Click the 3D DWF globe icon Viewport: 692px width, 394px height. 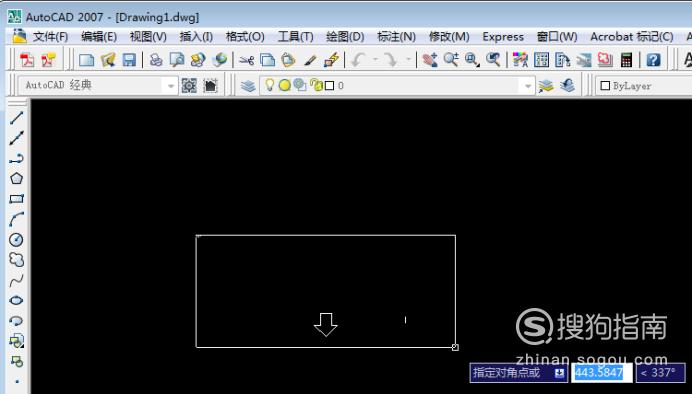[x=219, y=60]
